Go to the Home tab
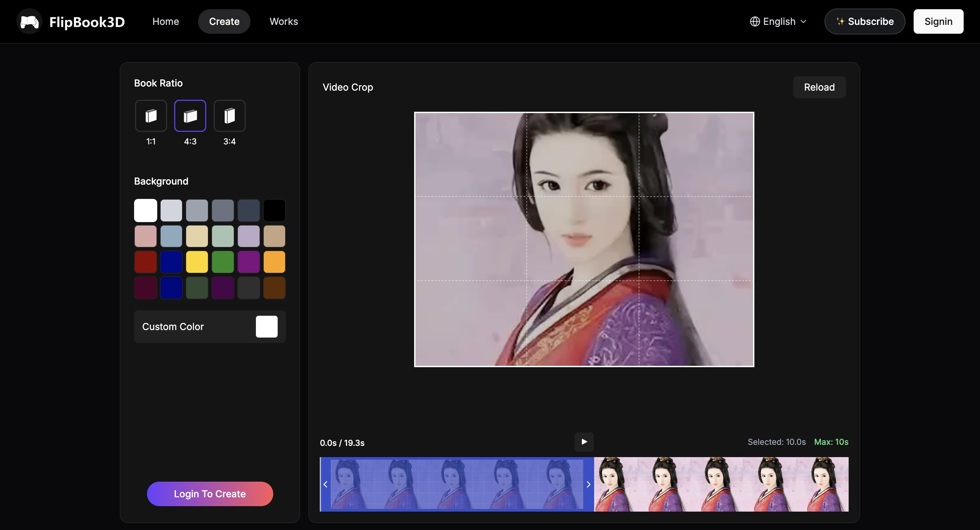Viewport: 980px width, 530px height. click(165, 21)
